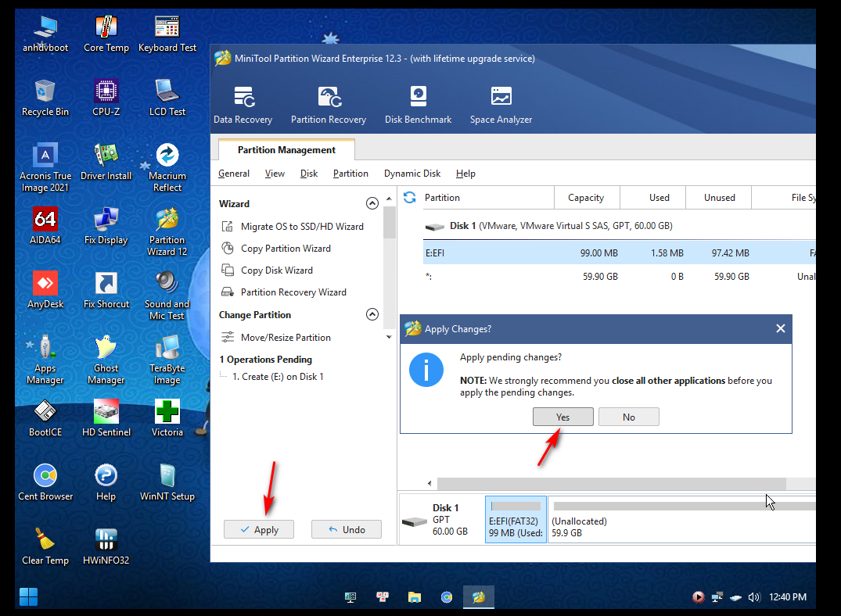Open Help desktop shortcut
Image resolution: width=841 pixels, height=616 pixels.
pos(106,483)
